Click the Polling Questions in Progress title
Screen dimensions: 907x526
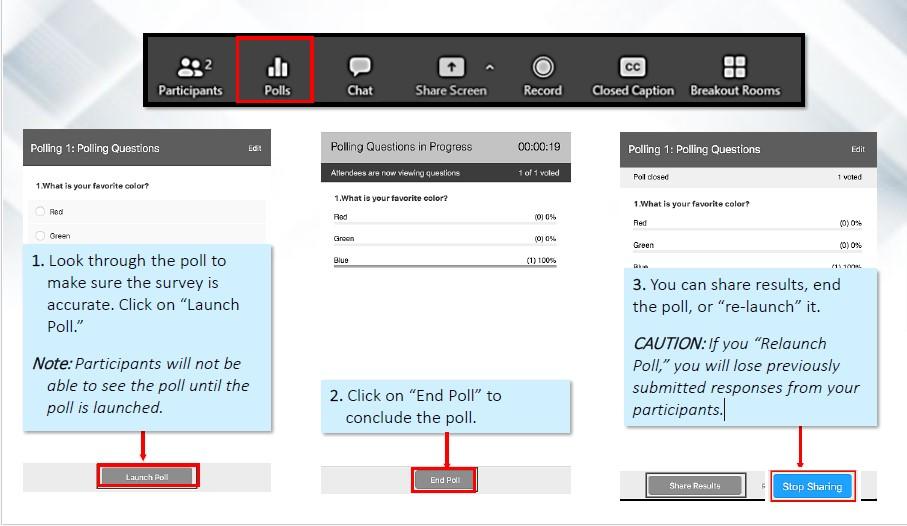pyautogui.click(x=401, y=147)
